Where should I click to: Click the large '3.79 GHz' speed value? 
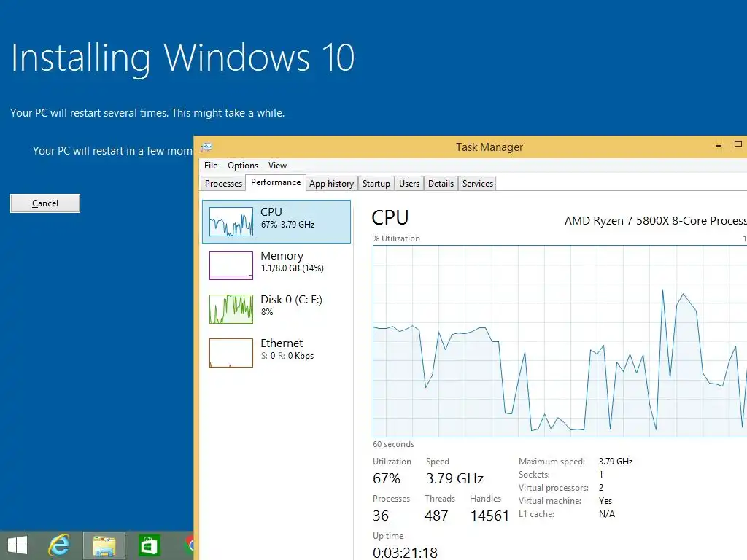454,478
